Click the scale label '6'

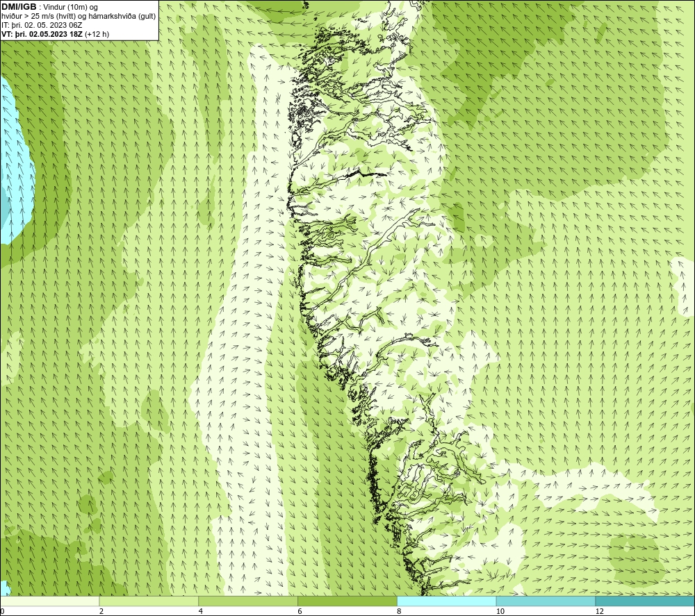click(300, 612)
